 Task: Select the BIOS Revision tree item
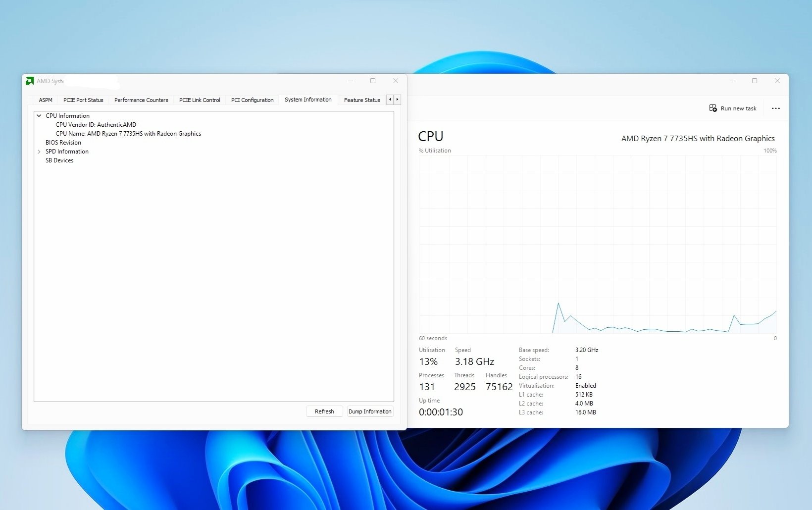click(63, 143)
